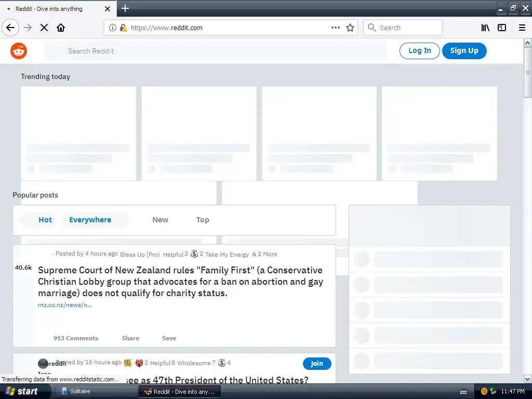Open the Firefox hamburger menu
The height and width of the screenshot is (399, 532).
pos(522,28)
